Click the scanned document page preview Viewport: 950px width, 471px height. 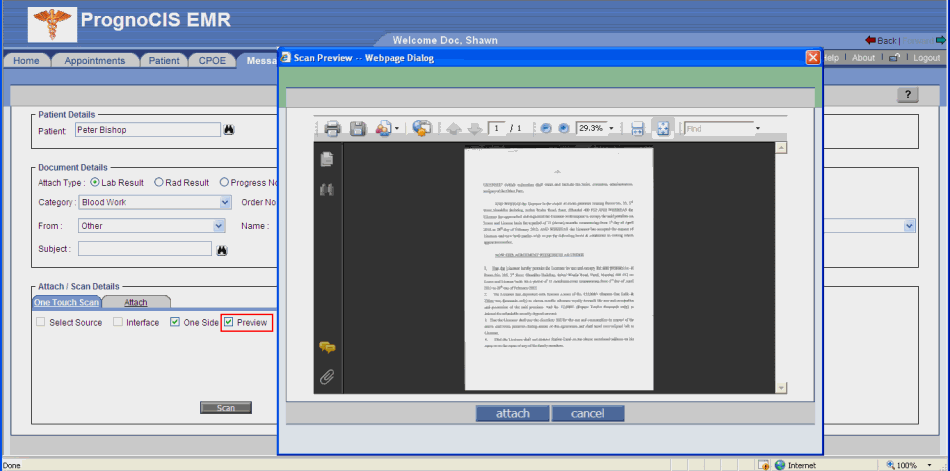[x=559, y=269]
